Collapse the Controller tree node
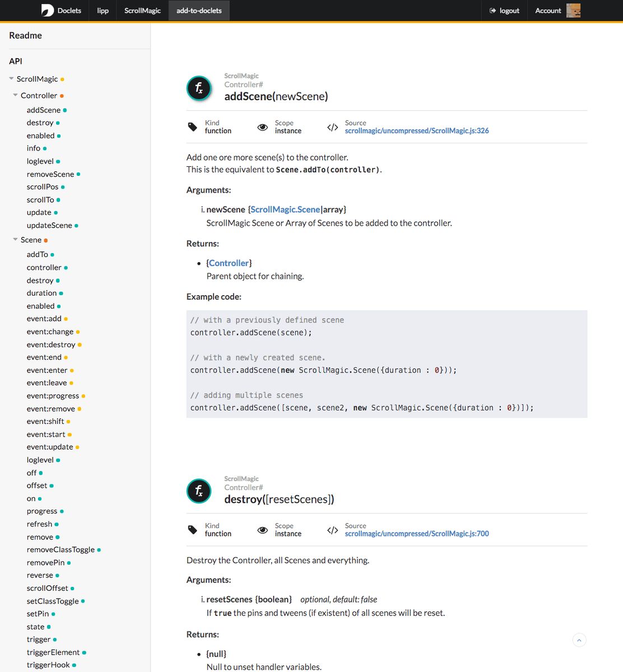The image size is (623, 672). click(x=15, y=95)
